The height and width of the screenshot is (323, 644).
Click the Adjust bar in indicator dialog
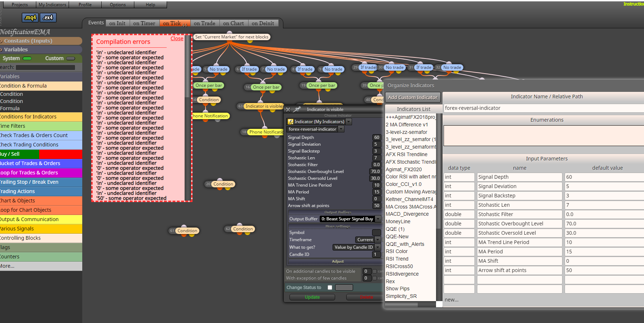point(338,261)
